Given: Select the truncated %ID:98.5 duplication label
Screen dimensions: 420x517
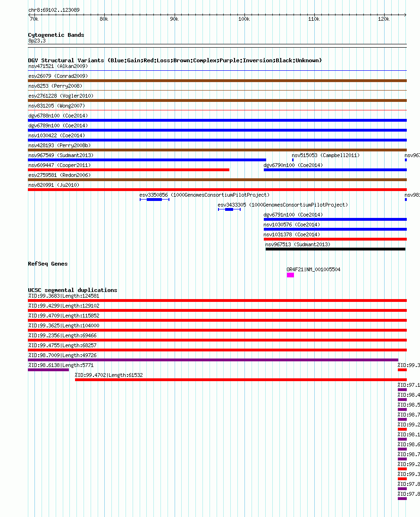Looking at the screenshot, I should 409,405.
